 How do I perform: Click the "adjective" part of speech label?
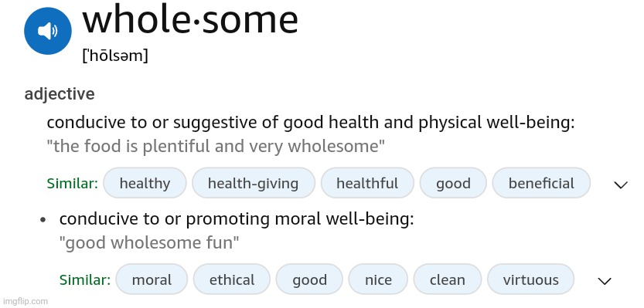pos(60,94)
